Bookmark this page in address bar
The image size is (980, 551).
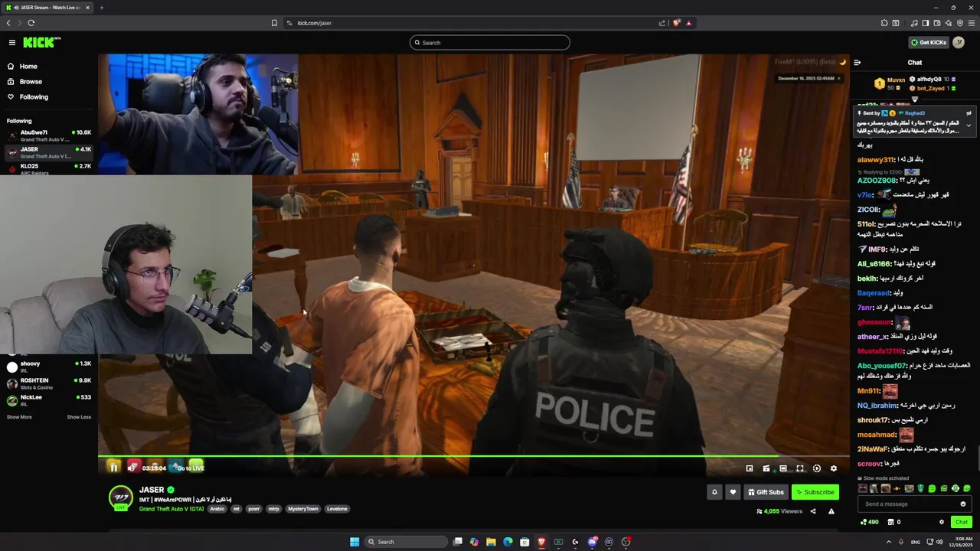pyautogui.click(x=274, y=23)
